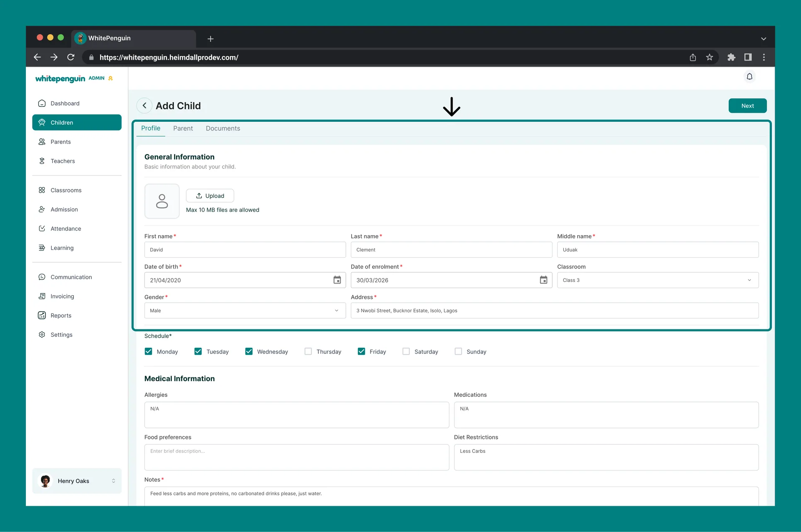Viewport: 801px width, 532px height.
Task: Click the browser back arrow
Action: tap(38, 57)
